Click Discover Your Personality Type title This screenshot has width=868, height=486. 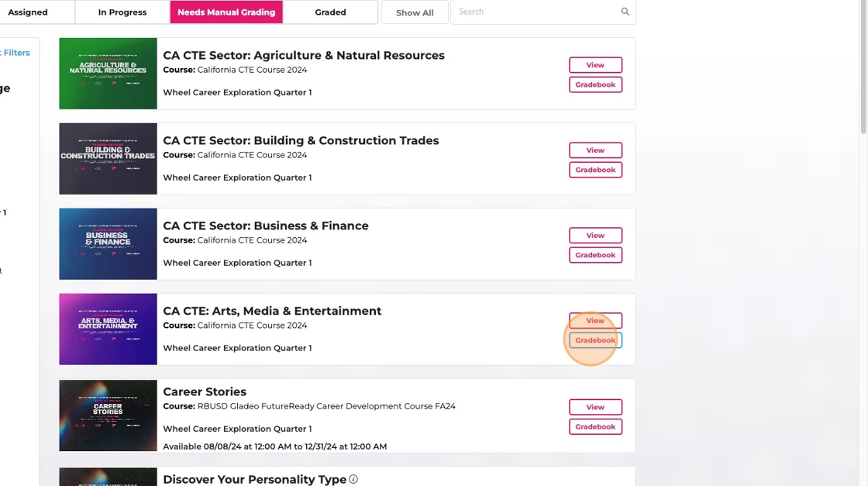255,479
